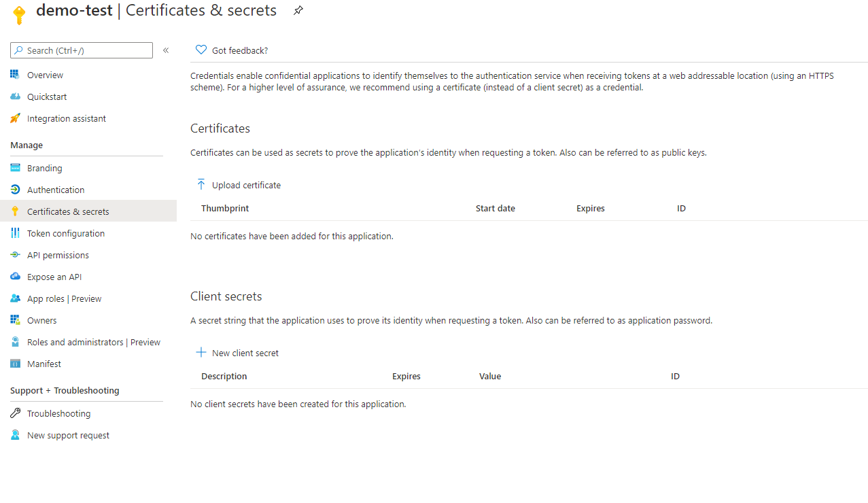Open the Manifest section icon

pos(15,364)
